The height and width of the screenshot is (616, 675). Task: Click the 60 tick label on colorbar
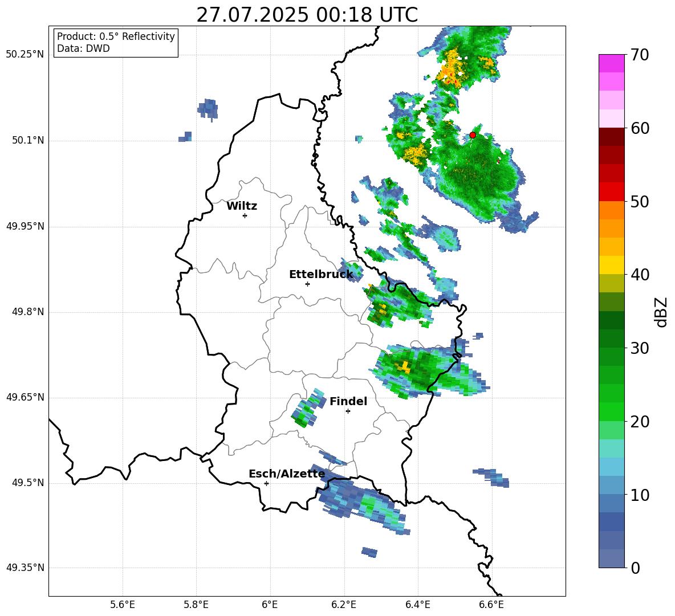640,128
